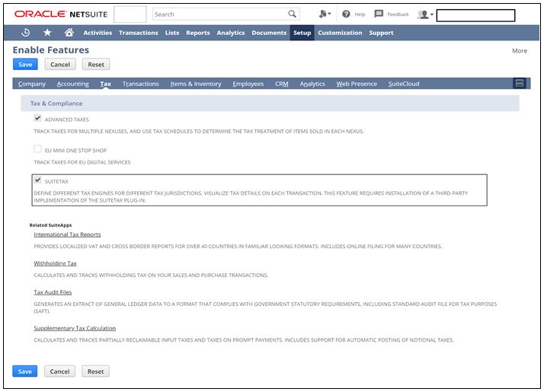544x392 pixels.
Task: Click into the global Search field
Action: coord(226,14)
